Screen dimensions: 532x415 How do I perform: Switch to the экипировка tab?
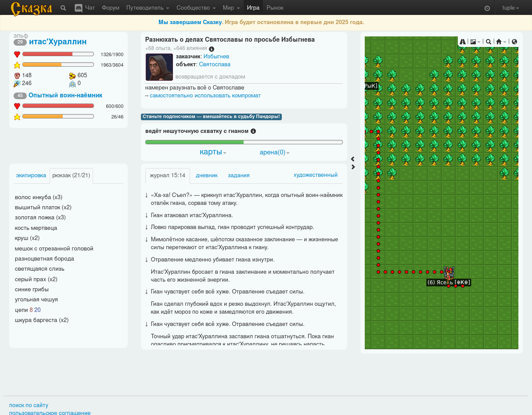point(31,175)
